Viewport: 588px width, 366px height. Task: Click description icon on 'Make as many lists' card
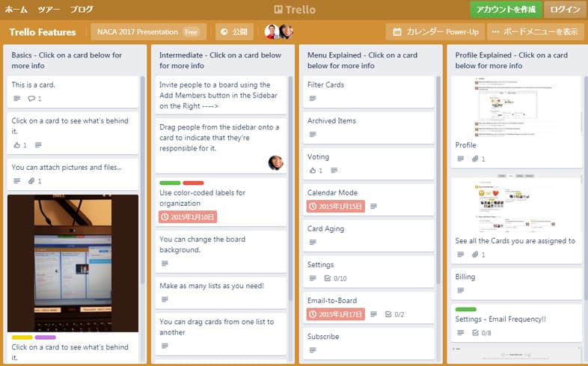(x=165, y=299)
